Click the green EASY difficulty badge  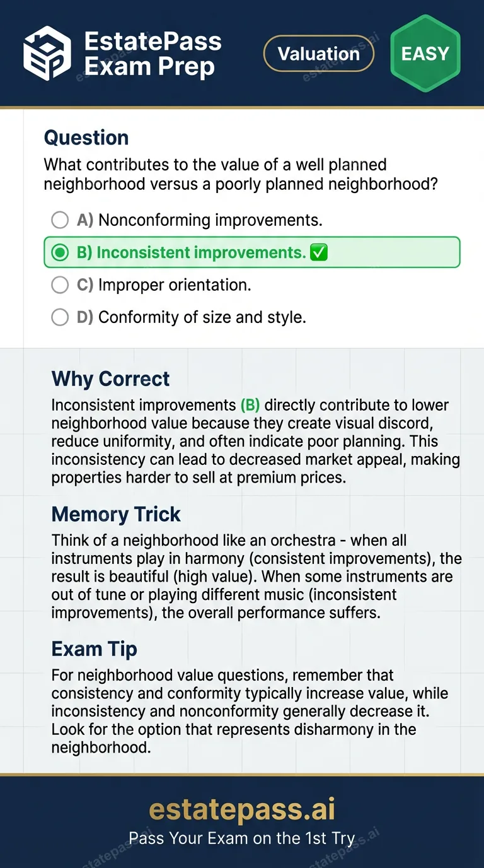click(425, 54)
